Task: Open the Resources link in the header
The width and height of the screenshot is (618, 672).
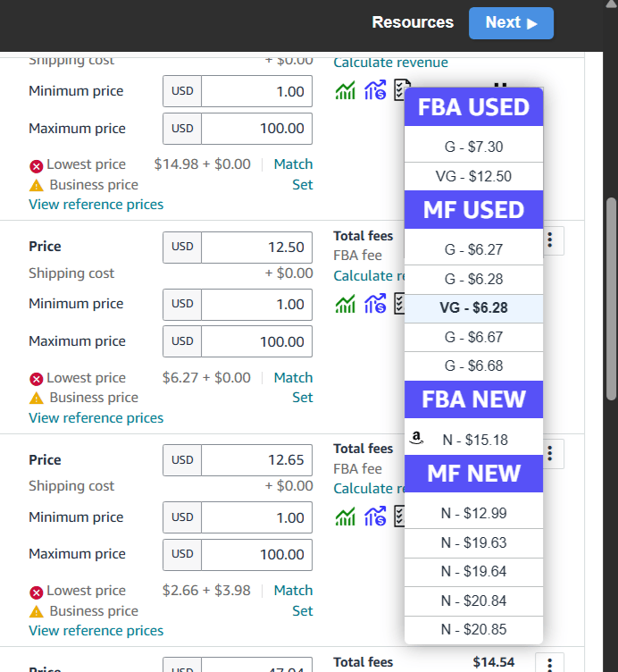Action: pyautogui.click(x=413, y=22)
